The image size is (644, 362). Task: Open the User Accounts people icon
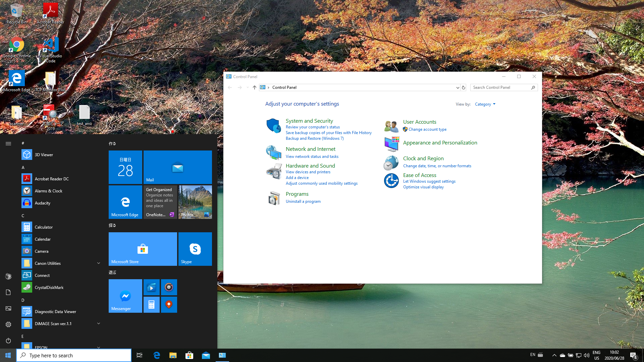coord(391,126)
